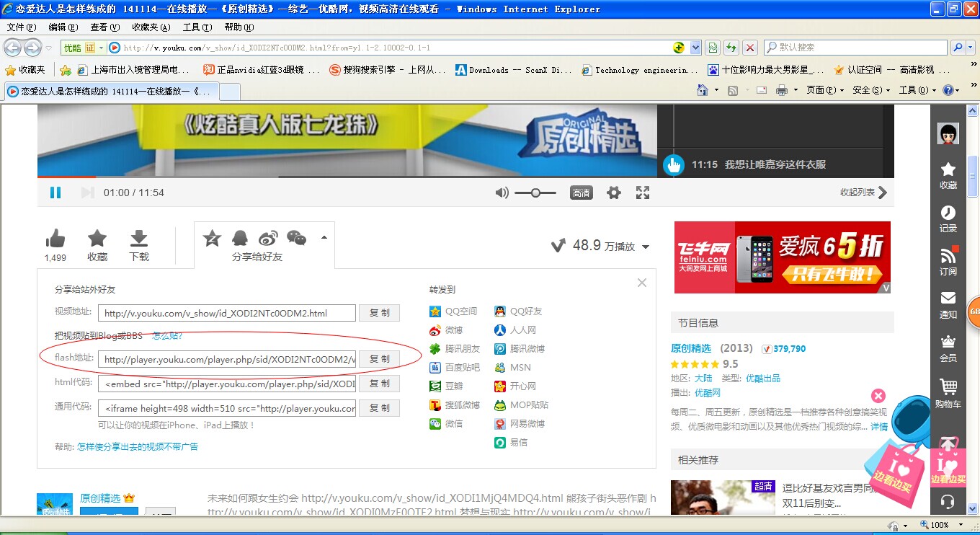Open the 查看(V) menu
980x535 pixels.
click(x=105, y=27)
